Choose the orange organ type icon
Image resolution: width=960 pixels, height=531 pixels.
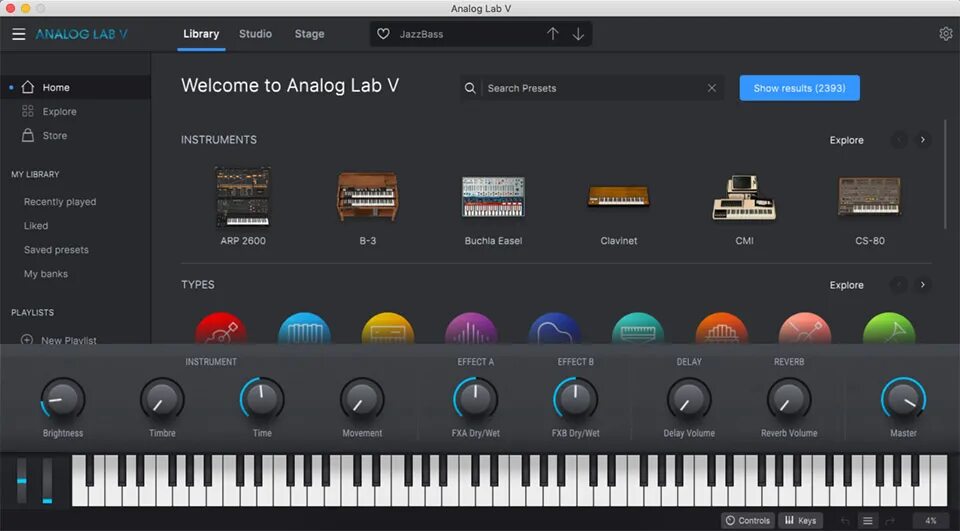[721, 329]
